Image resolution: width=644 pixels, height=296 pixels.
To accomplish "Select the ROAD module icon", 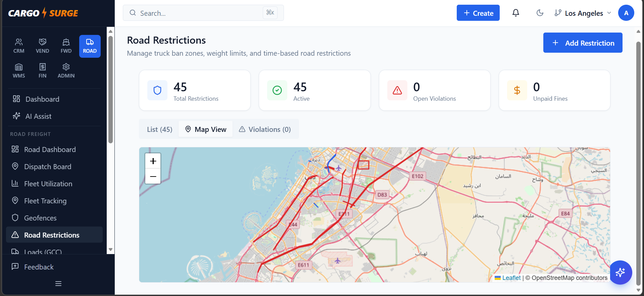I will pos(90,46).
